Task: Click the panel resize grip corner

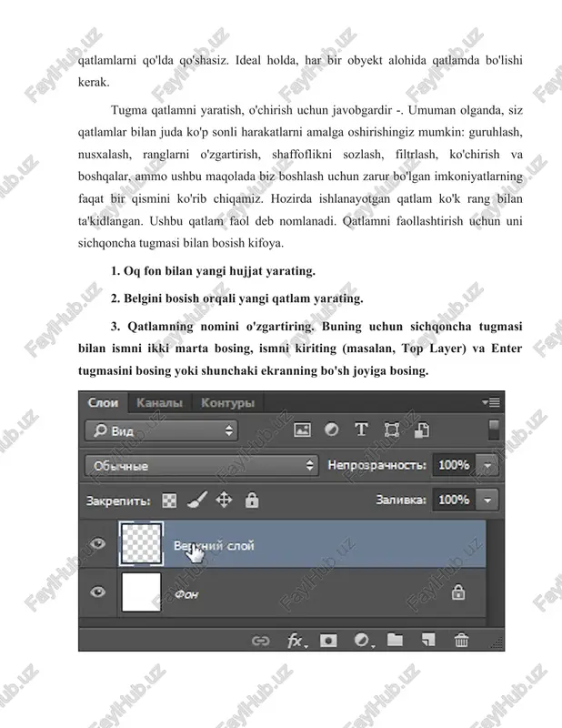Action: click(497, 643)
